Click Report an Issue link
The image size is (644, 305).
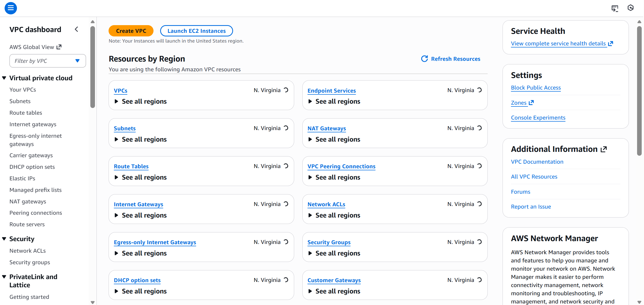pyautogui.click(x=531, y=207)
